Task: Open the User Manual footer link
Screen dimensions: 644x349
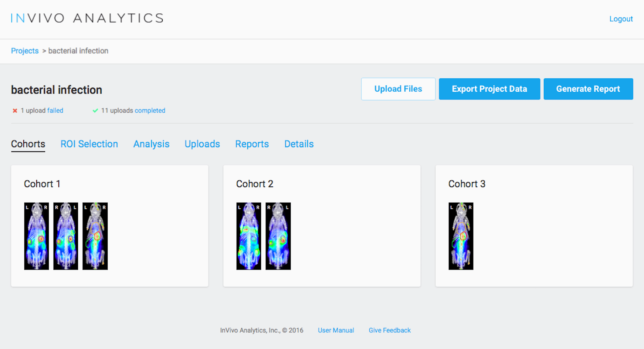Action: click(x=336, y=330)
